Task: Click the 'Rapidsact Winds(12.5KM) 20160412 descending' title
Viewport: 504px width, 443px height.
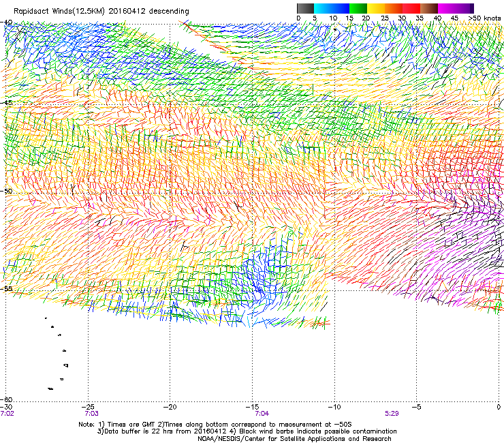Action: (101, 11)
